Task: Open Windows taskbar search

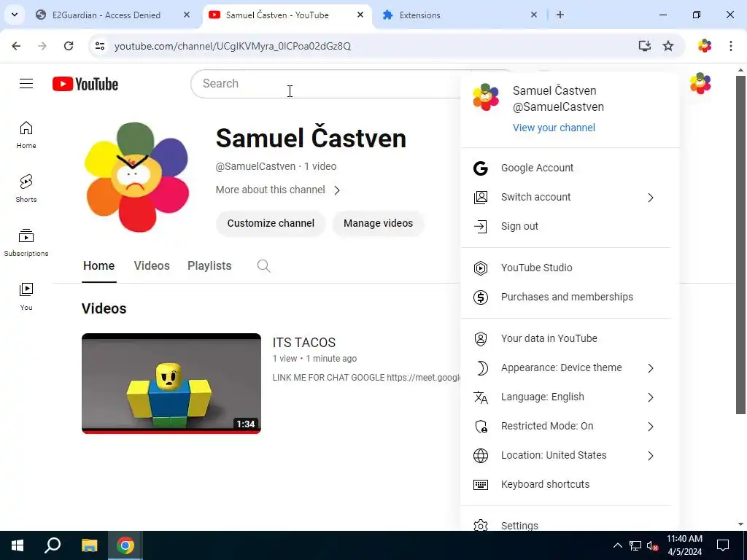Action: coord(53,545)
